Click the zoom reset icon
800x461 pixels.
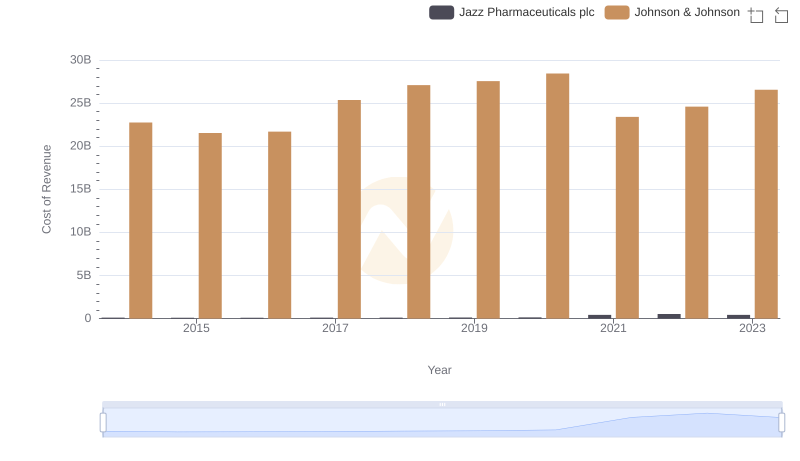coord(781,15)
